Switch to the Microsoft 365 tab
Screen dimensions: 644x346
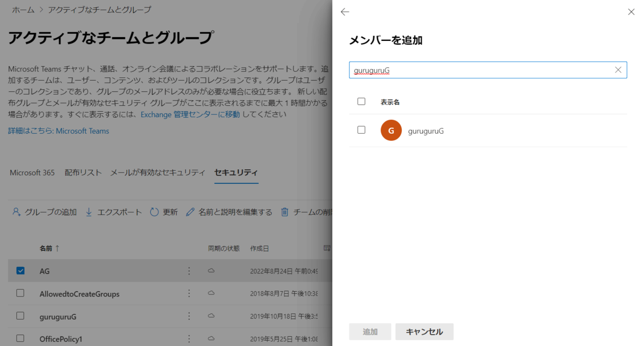point(32,172)
